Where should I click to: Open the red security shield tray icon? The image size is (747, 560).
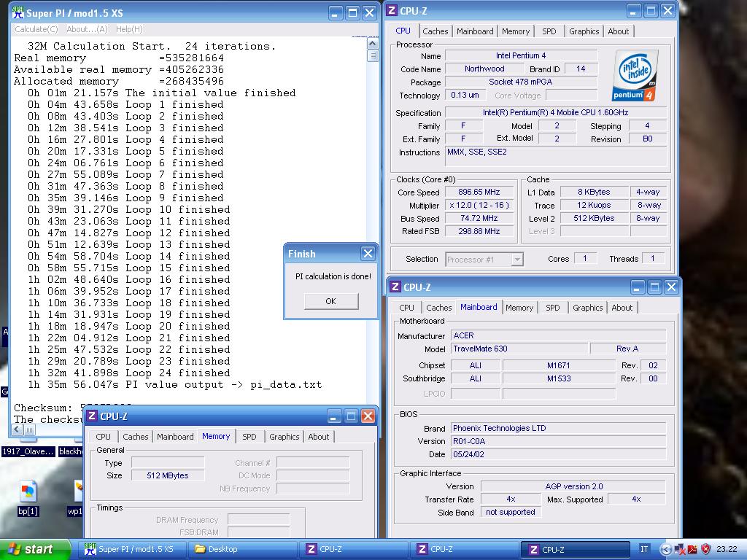point(705,550)
